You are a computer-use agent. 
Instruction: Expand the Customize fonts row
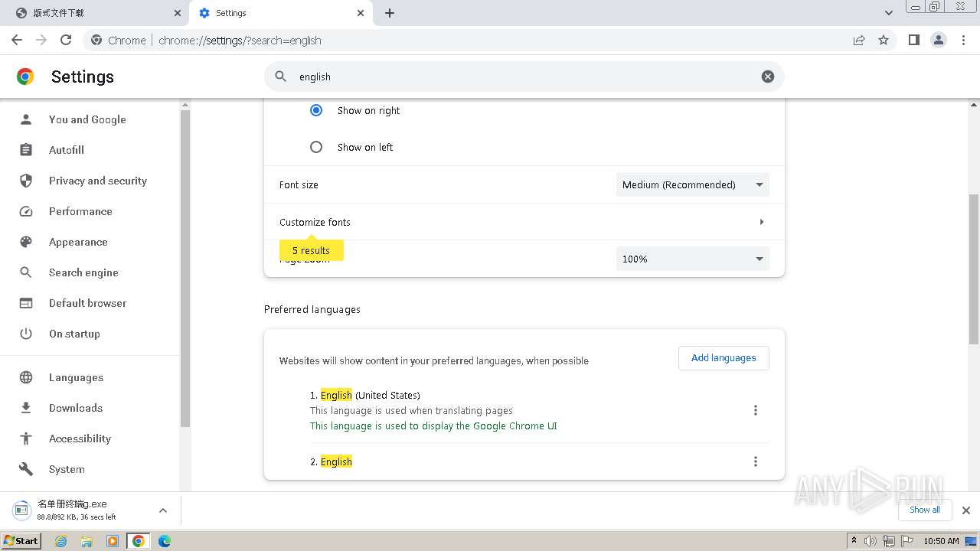pyautogui.click(x=524, y=222)
